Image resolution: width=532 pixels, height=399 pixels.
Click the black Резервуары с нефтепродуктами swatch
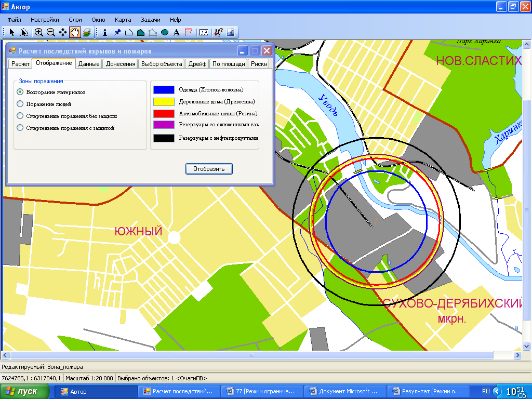[164, 138]
